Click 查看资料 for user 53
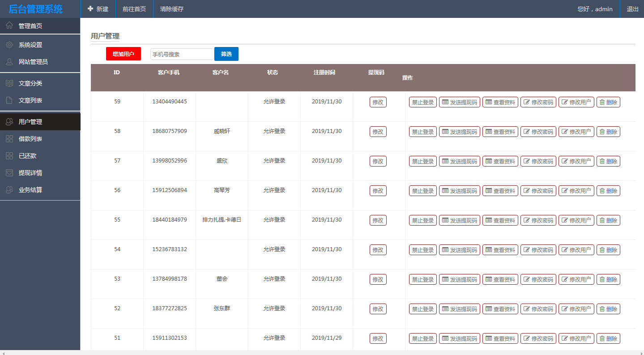Image resolution: width=644 pixels, height=355 pixels. click(500, 279)
